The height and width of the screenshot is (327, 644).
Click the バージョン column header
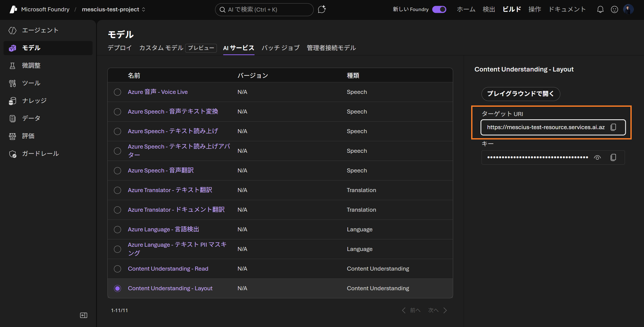coord(253,76)
